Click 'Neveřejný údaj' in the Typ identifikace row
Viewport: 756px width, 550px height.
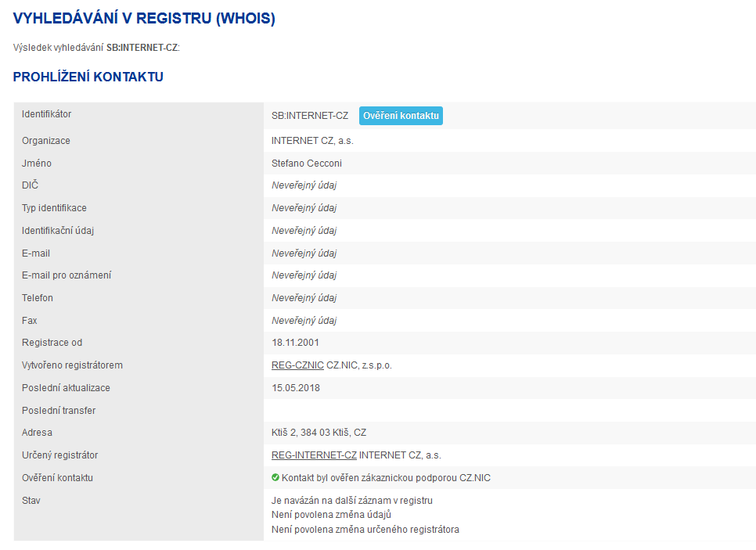tap(304, 208)
